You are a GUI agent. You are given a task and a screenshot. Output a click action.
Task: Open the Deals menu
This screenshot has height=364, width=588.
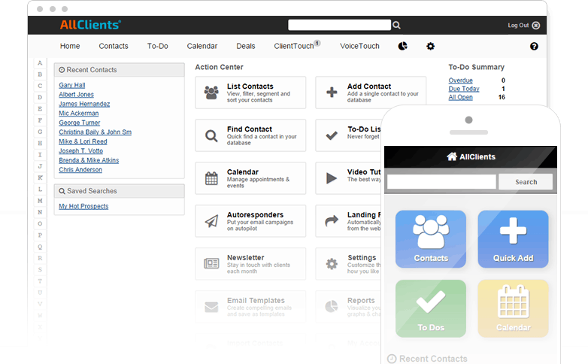point(246,46)
